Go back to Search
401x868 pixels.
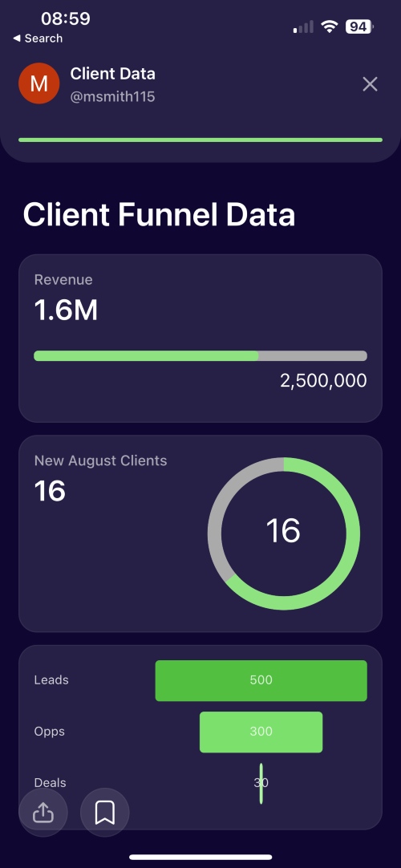coord(38,39)
